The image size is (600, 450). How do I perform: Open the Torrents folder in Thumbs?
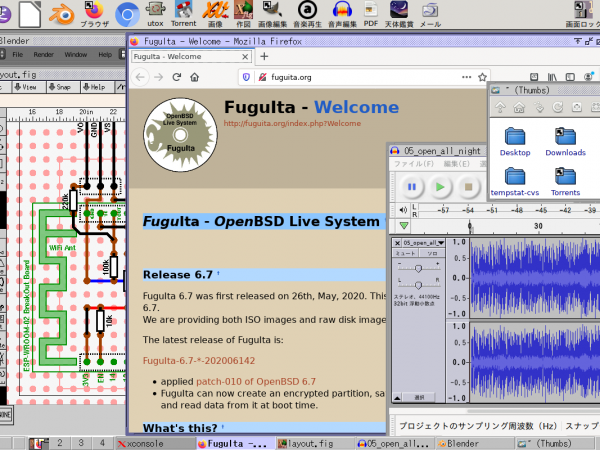[x=565, y=182]
